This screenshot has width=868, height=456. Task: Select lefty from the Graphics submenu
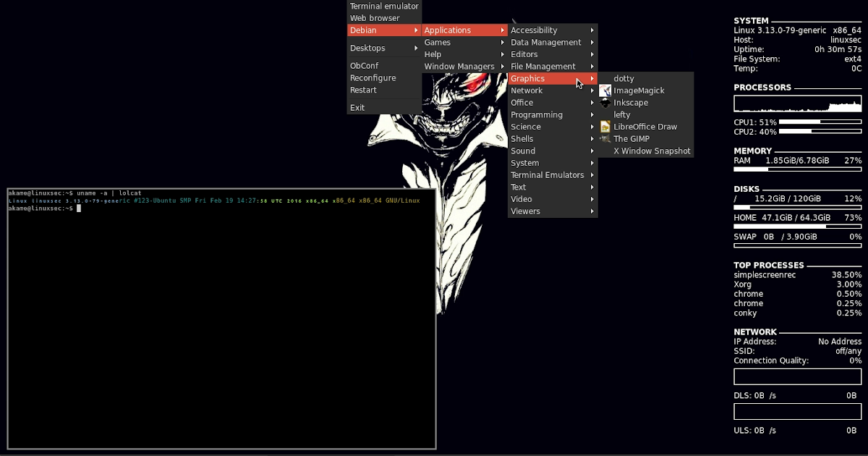tap(622, 114)
